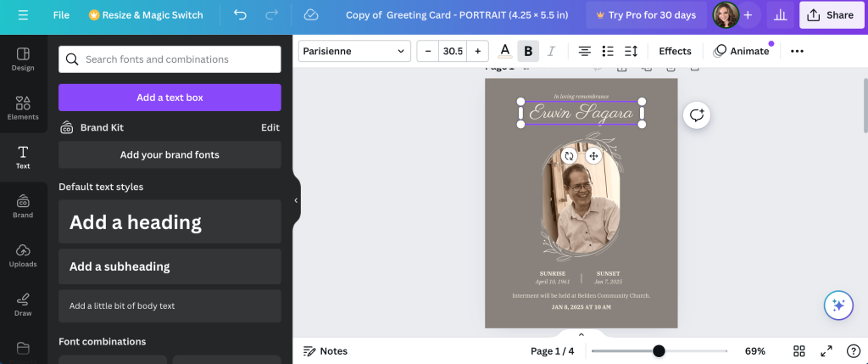Share the design
Image resolution: width=868 pixels, height=364 pixels.
pyautogui.click(x=832, y=15)
